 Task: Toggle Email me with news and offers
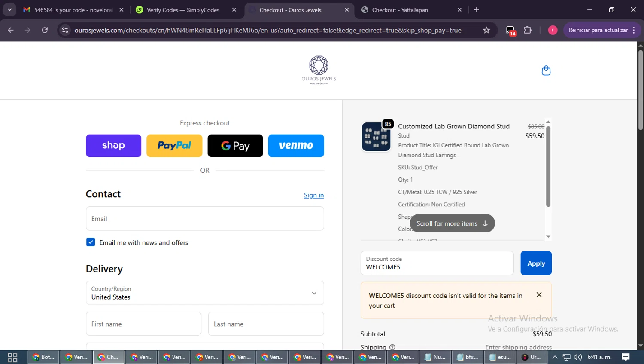coord(91,242)
